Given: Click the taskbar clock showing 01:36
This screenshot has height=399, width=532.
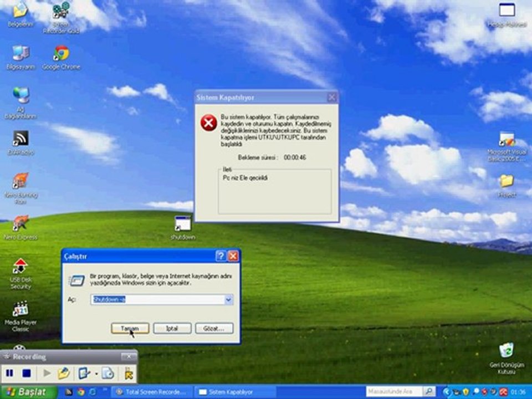Looking at the screenshot, I should click(518, 392).
